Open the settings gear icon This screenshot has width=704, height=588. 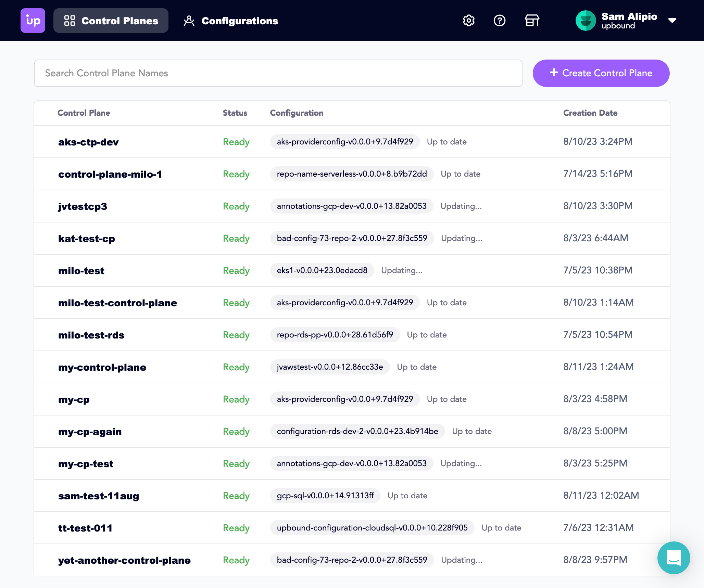point(468,21)
